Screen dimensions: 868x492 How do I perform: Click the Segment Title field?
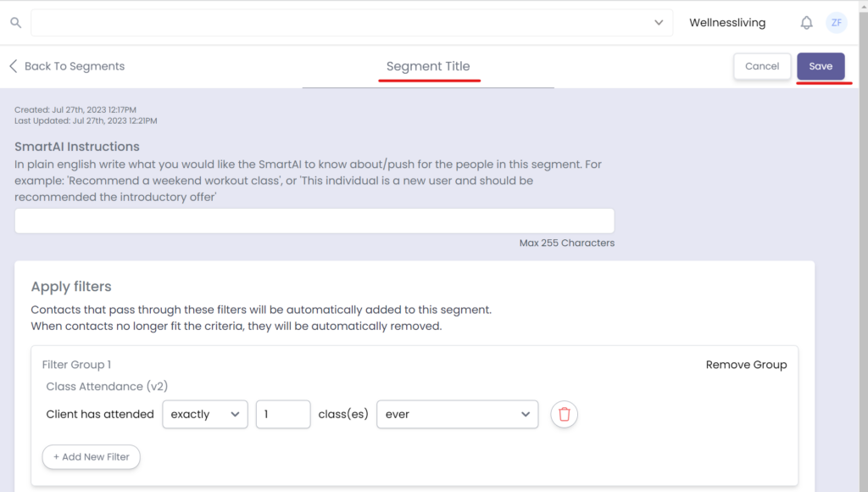pyautogui.click(x=428, y=67)
